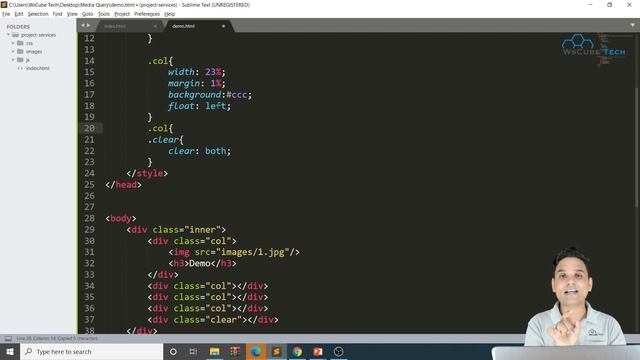640x360 pixels.
Task: Open the Goto menu
Action: pyautogui.click(x=87, y=14)
